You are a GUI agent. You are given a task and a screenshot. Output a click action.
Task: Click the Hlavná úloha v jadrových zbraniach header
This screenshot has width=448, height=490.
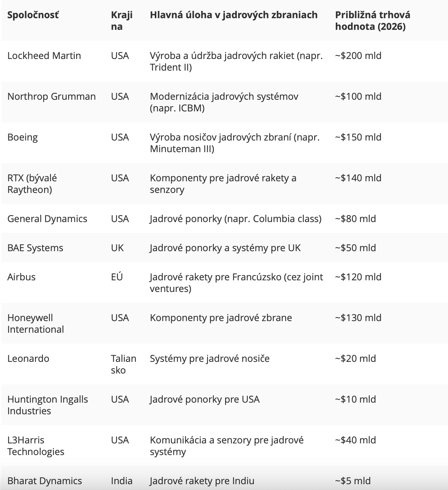coord(233,15)
